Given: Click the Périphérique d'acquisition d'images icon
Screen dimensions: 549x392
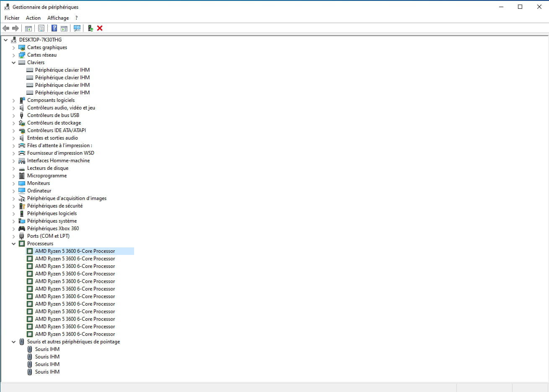Looking at the screenshot, I should point(22,198).
